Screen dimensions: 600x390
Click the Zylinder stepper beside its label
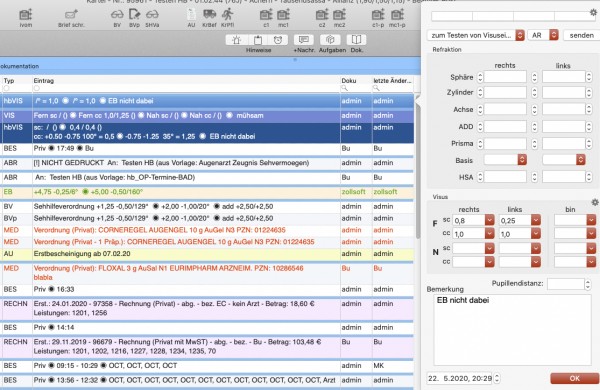click(480, 93)
